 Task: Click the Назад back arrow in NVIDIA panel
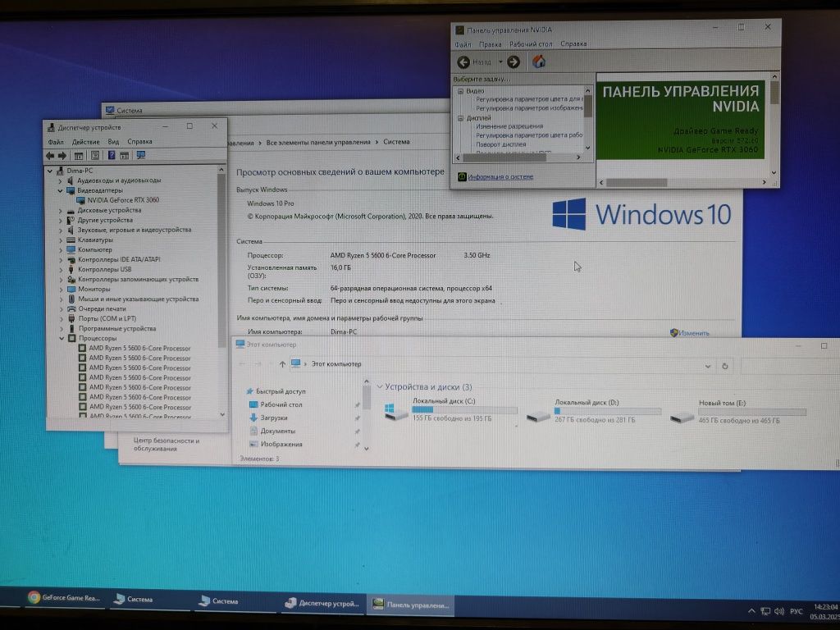pos(463,62)
